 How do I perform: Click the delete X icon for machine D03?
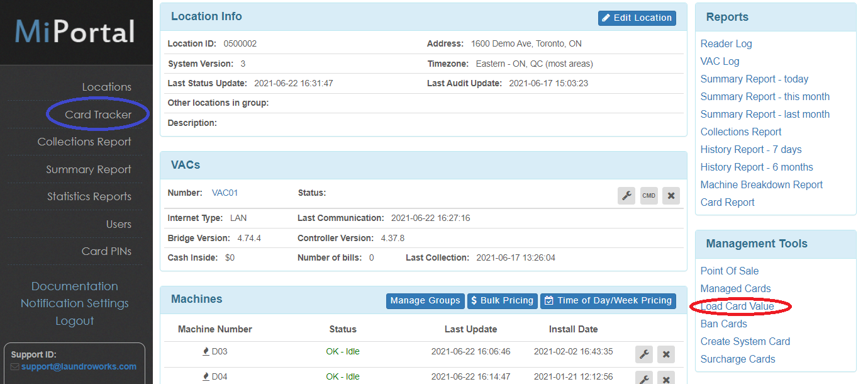click(666, 354)
